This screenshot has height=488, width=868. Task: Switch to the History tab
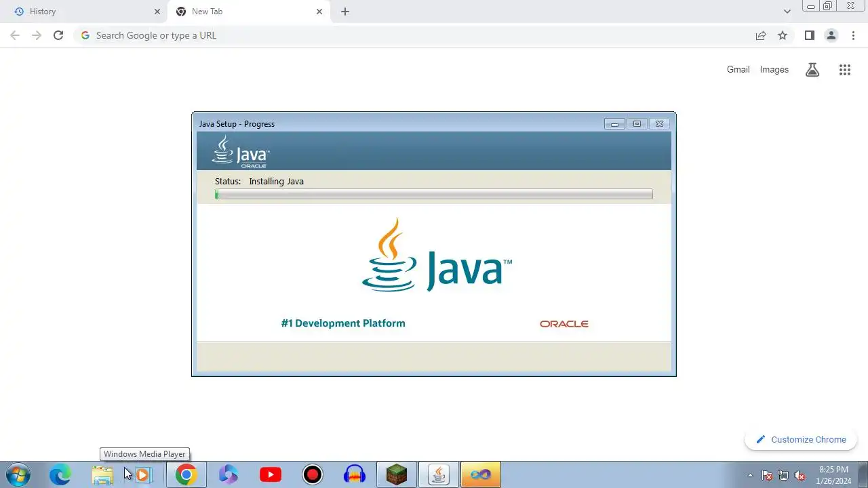click(84, 12)
